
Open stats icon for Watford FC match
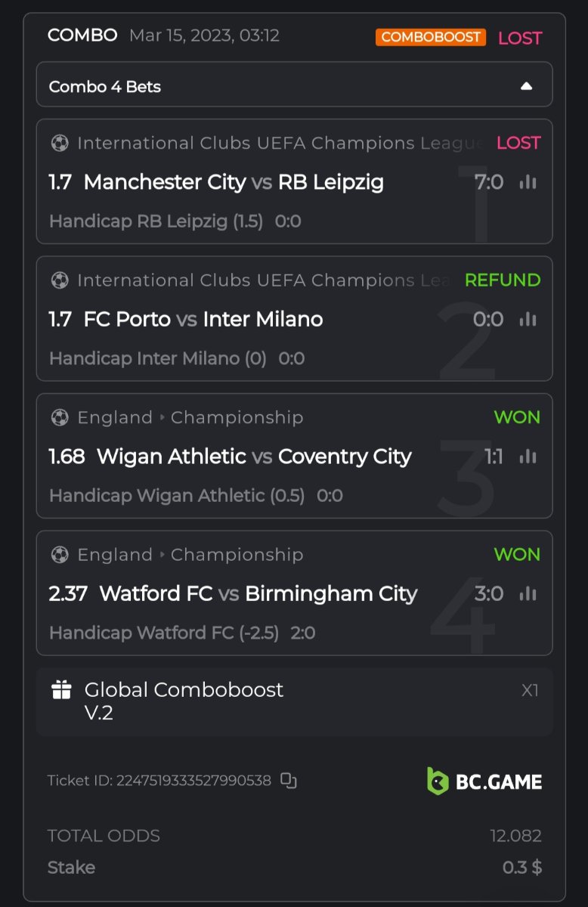(528, 594)
